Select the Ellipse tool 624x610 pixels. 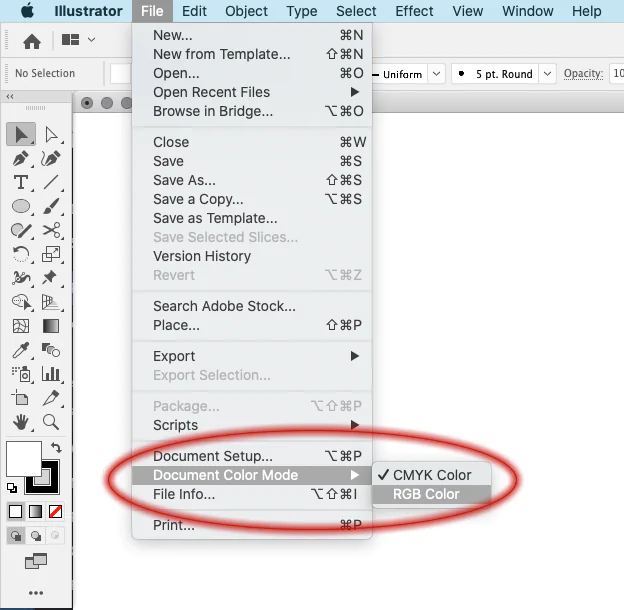click(x=21, y=206)
